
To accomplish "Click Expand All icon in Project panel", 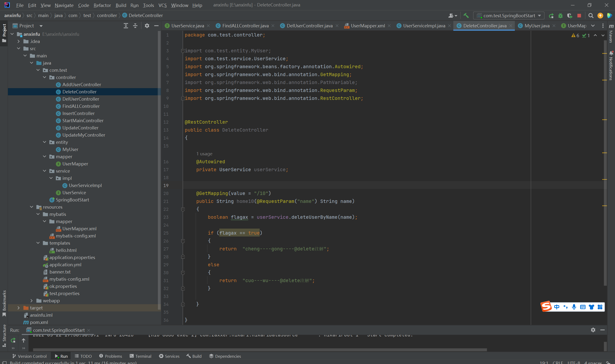I will (126, 26).
